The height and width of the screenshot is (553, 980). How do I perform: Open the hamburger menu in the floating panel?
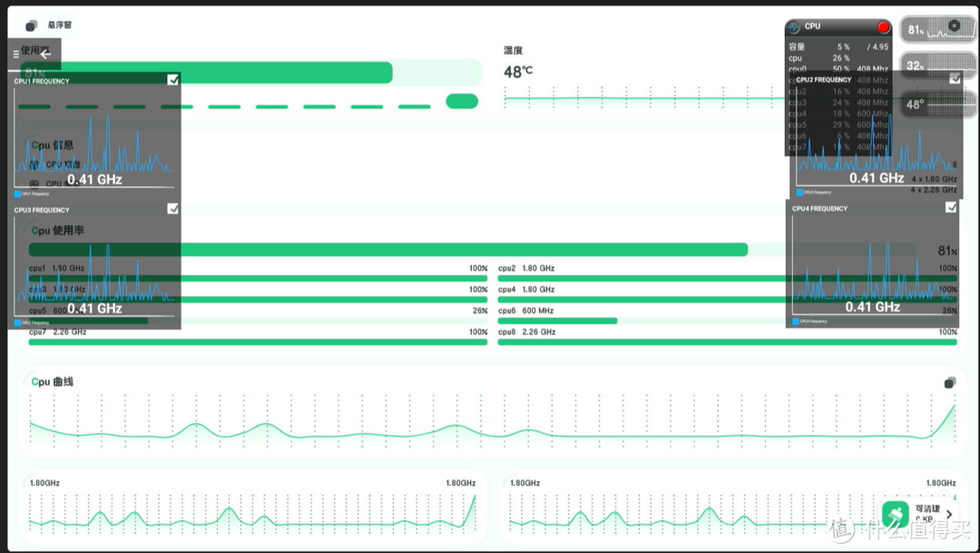click(x=16, y=54)
